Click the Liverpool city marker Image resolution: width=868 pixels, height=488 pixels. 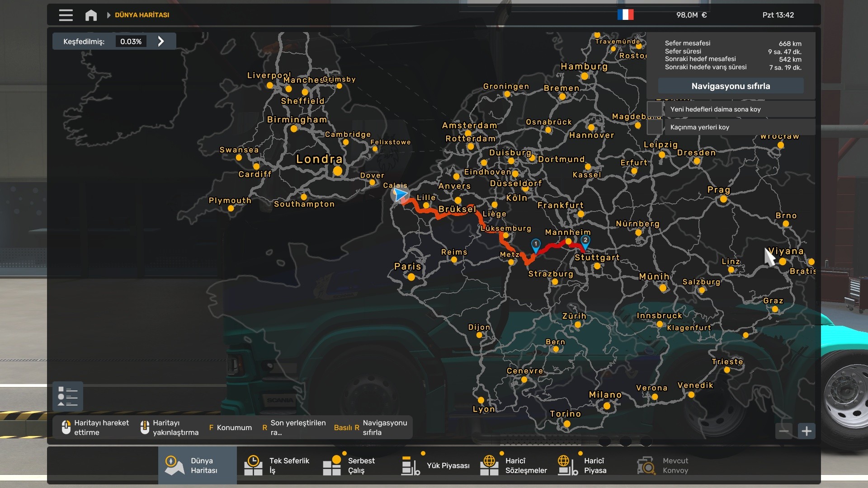270,85
